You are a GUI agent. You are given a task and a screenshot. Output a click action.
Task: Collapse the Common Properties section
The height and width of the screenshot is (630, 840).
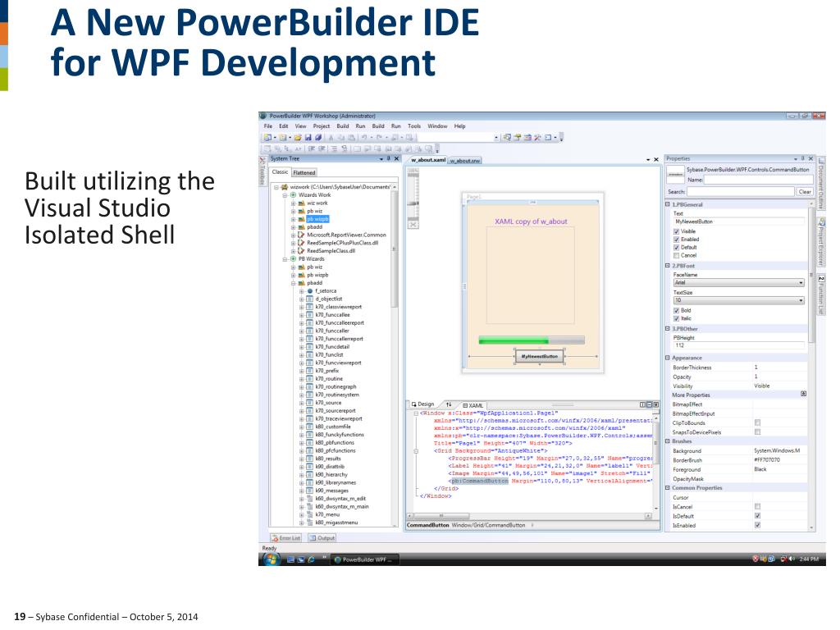(x=668, y=488)
